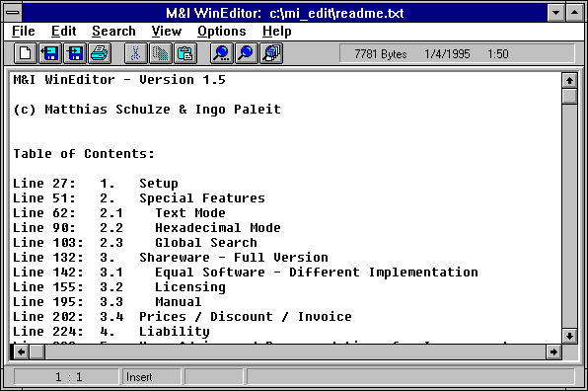The image size is (588, 391).
Task: Click the 'Licensing' line
Action: click(190, 287)
